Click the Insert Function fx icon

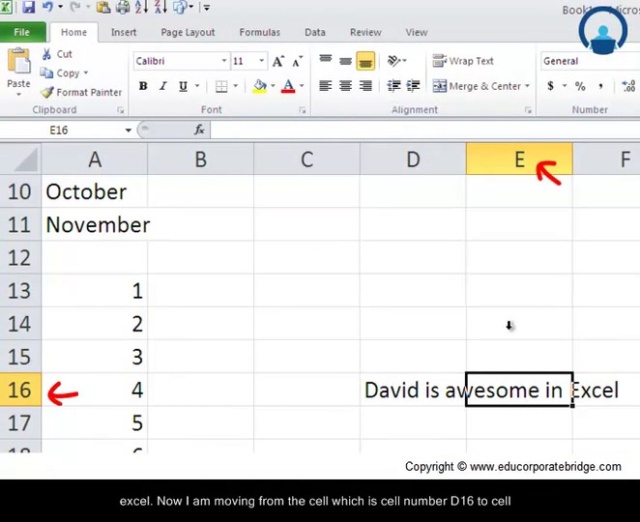click(x=199, y=130)
